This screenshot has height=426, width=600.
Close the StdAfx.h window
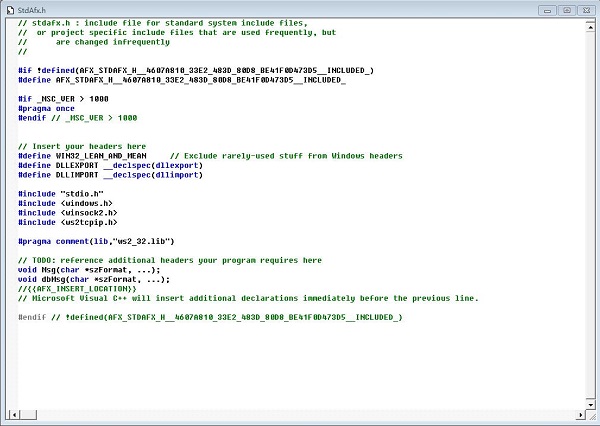coord(586,10)
